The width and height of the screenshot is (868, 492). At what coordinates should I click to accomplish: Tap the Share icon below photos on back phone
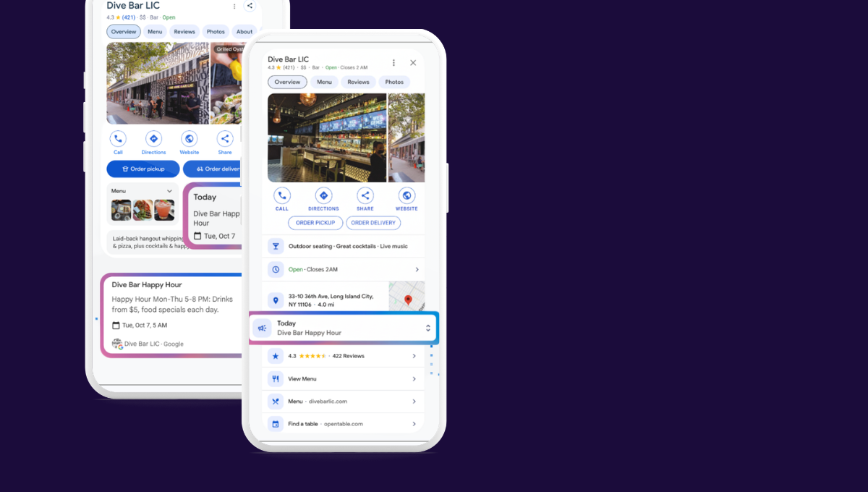click(x=225, y=139)
